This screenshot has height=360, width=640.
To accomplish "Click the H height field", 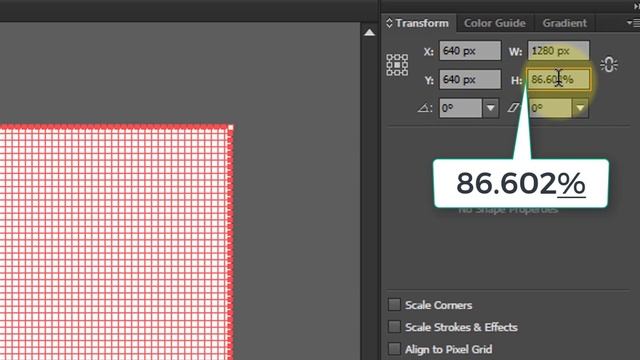I will [558, 79].
